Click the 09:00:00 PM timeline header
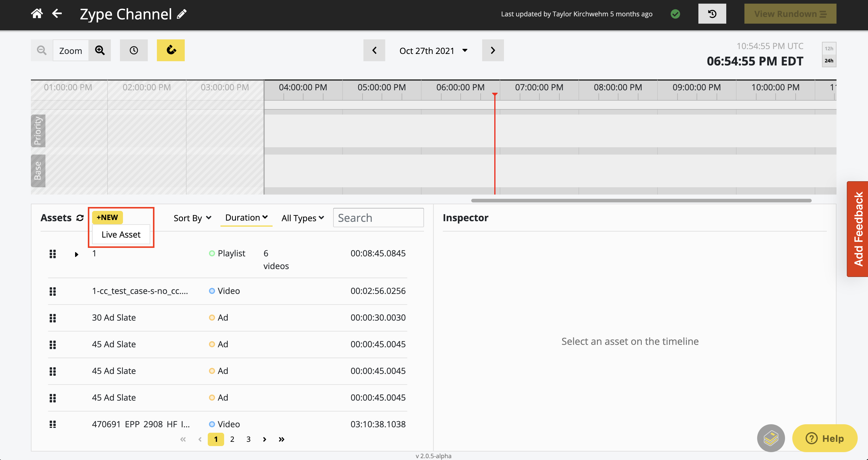Screen dimensions: 868x460 697,87
